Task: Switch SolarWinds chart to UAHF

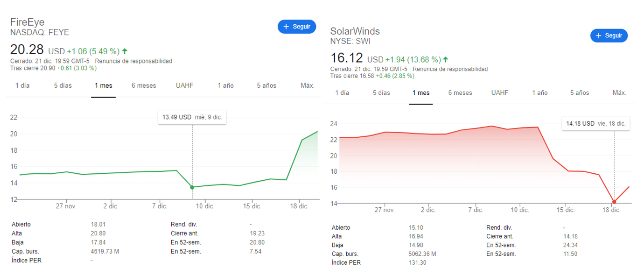Action: pyautogui.click(x=500, y=92)
